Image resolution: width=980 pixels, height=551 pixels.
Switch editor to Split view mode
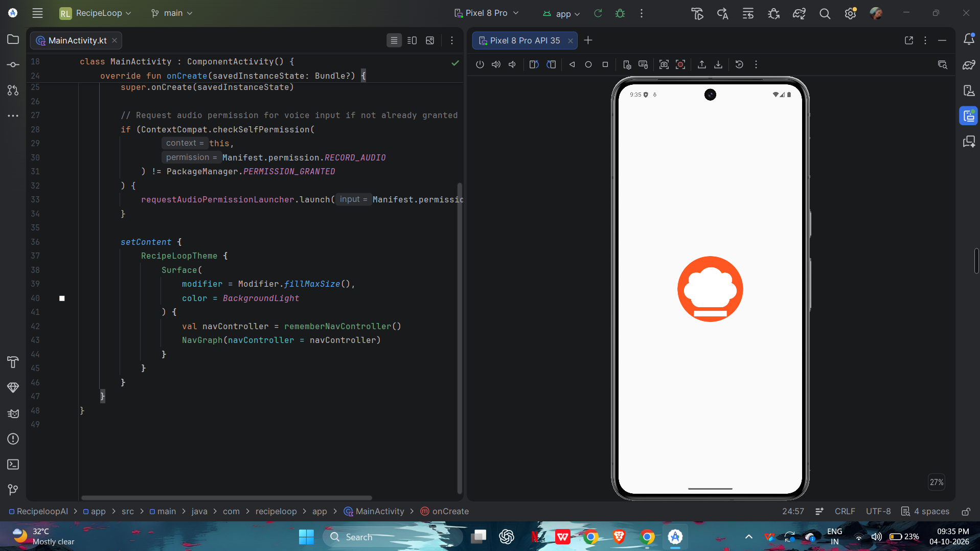[x=412, y=40]
